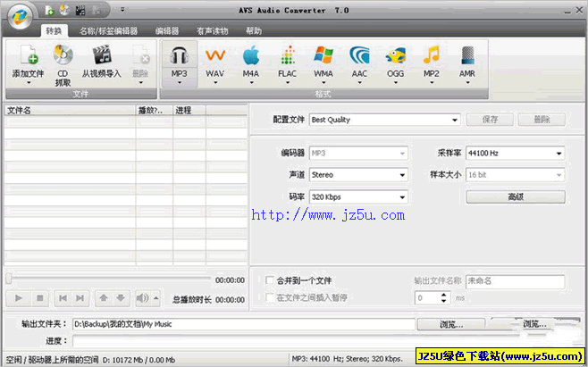
Task: Click the Stop button
Action: tap(40, 298)
